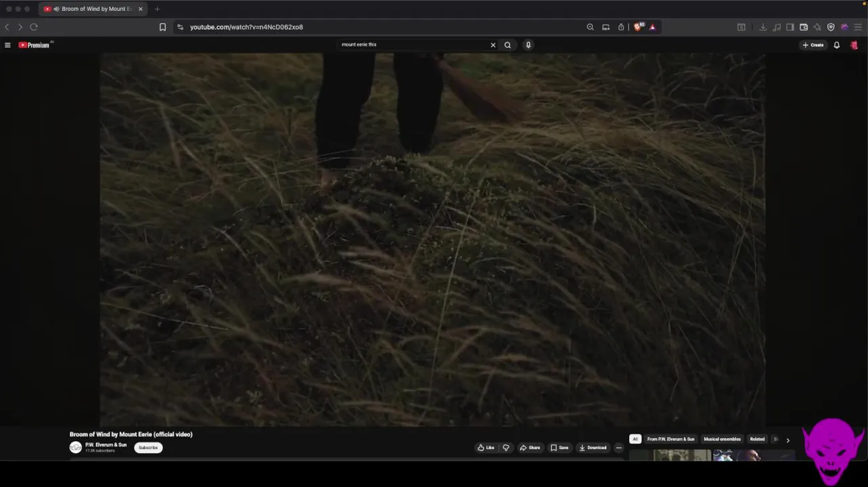Download the video
Image resolution: width=868 pixels, height=487 pixels.
coord(593,448)
